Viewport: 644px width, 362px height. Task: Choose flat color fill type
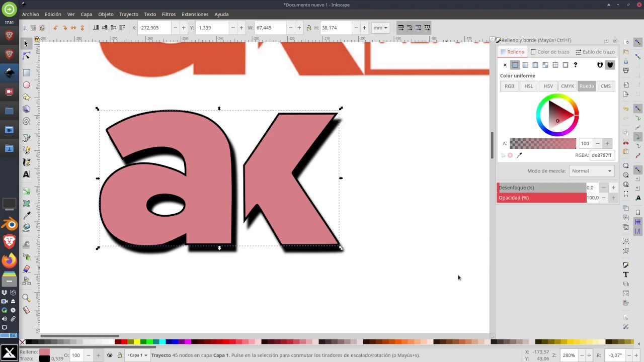tap(515, 65)
